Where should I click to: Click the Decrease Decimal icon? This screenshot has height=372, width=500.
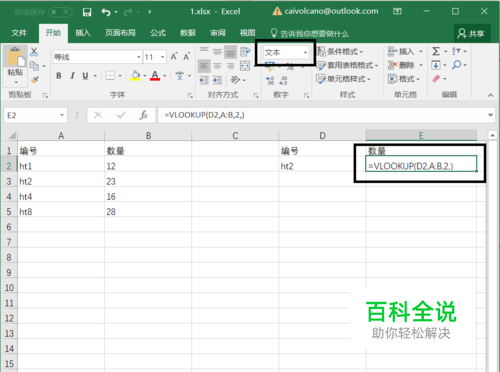point(283,80)
